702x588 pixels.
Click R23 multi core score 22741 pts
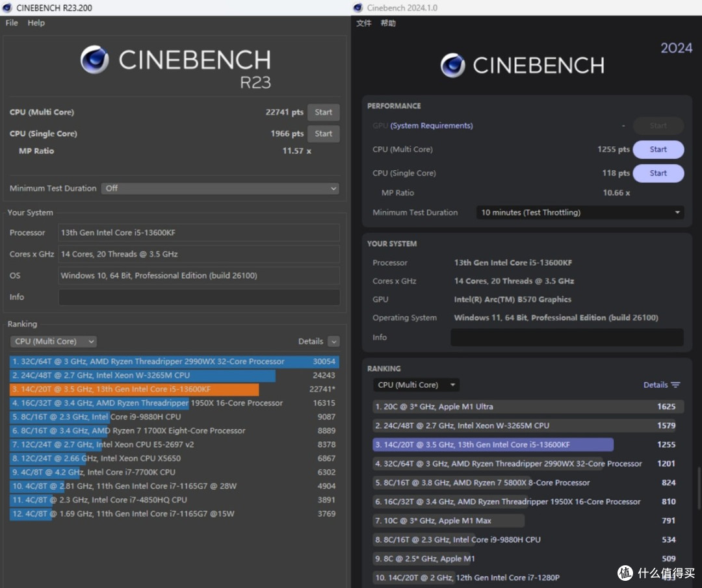point(284,112)
